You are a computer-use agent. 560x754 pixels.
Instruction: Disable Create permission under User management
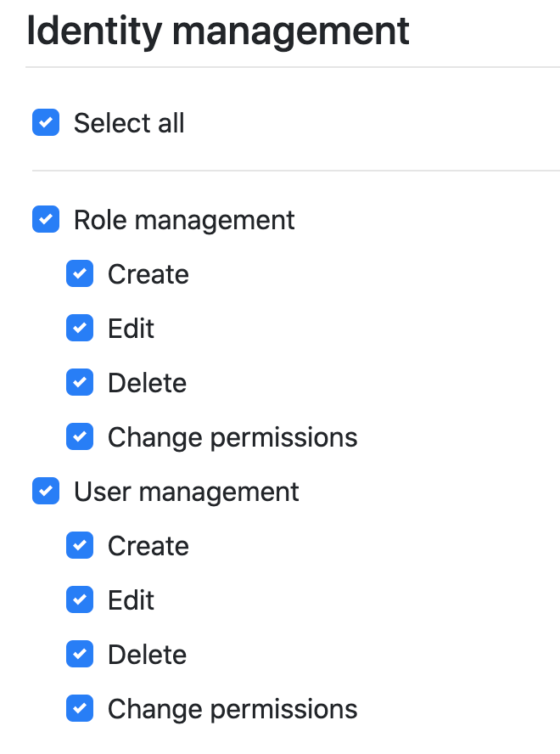click(x=80, y=545)
